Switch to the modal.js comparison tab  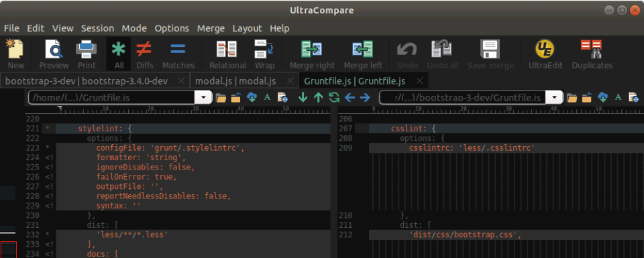[x=235, y=81]
